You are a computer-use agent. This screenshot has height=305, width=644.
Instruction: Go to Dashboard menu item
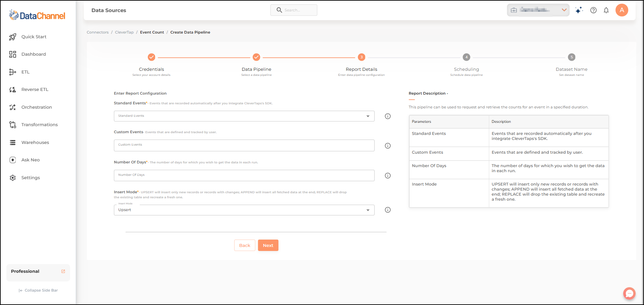point(34,54)
